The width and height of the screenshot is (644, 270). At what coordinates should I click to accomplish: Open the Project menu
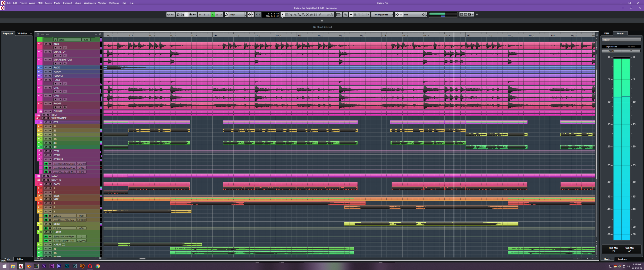[23, 3]
